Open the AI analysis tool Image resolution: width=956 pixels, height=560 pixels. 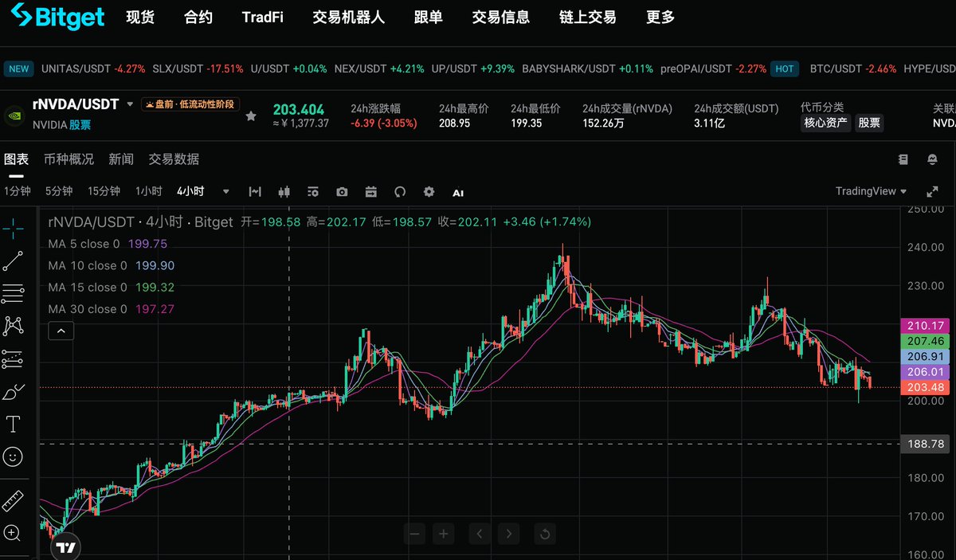click(458, 193)
